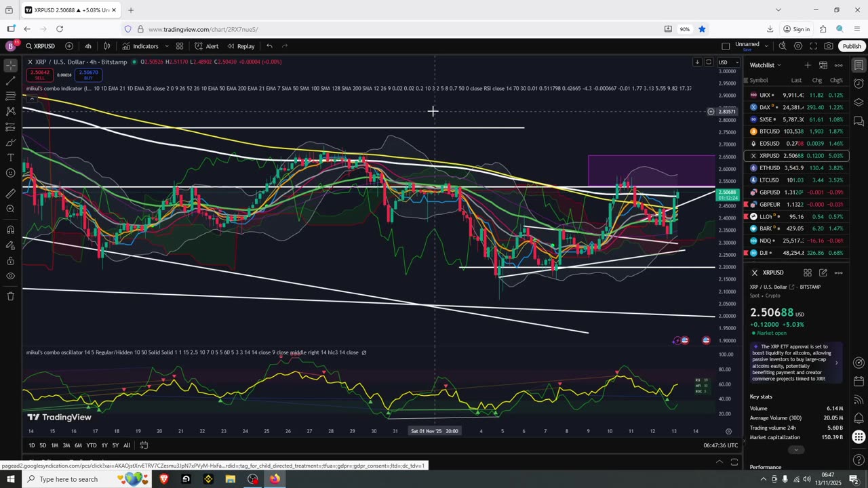
Task: Select ETHUSD in the watchlist
Action: [797, 168]
